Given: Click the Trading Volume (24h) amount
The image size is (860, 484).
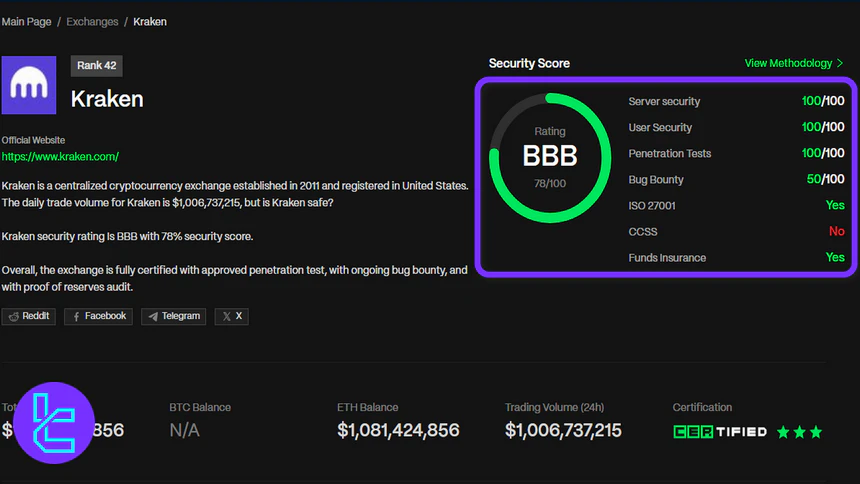Looking at the screenshot, I should click(x=563, y=431).
